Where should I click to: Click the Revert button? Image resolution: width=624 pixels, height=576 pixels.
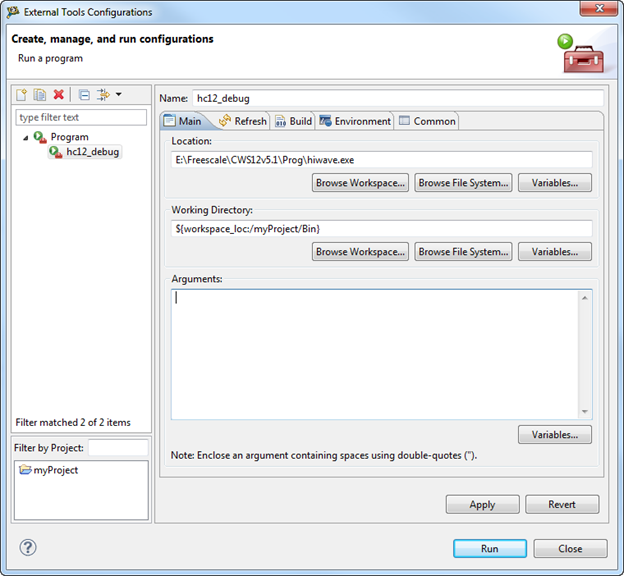[x=562, y=504]
